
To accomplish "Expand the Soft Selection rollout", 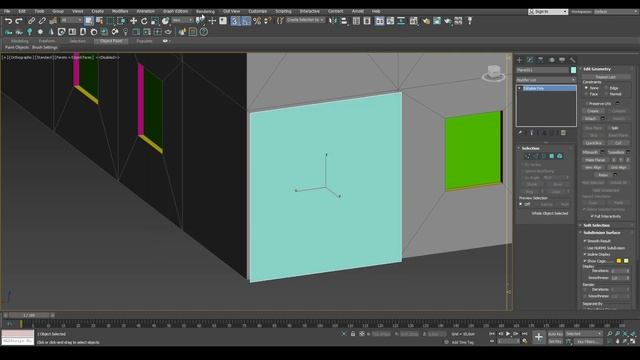I will (x=596, y=225).
